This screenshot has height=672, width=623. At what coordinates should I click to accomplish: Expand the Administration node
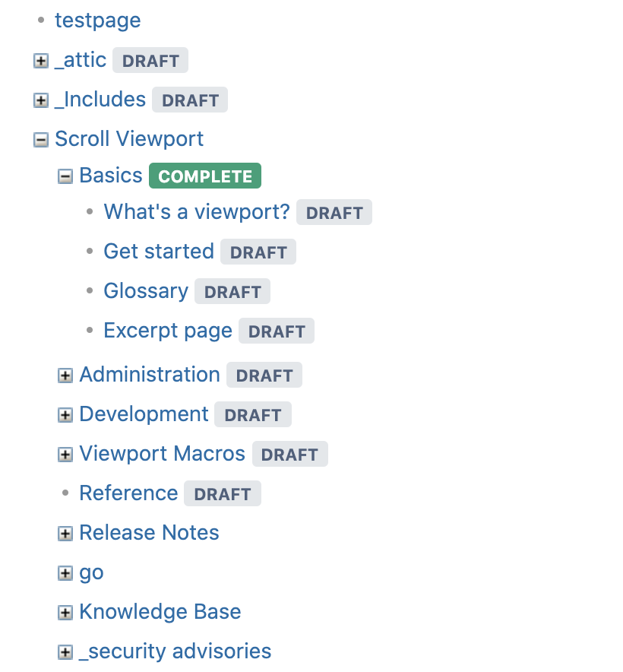[x=65, y=376]
